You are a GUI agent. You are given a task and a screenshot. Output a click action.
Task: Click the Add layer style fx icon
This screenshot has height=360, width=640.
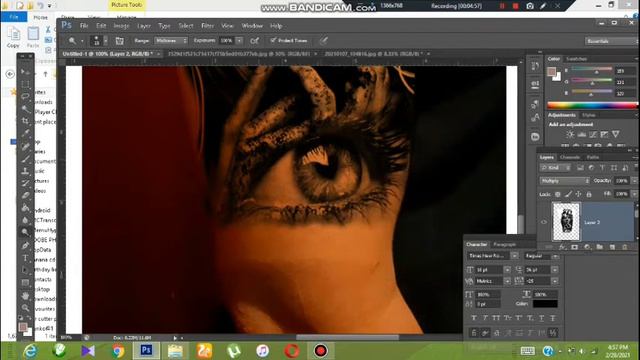(562, 247)
